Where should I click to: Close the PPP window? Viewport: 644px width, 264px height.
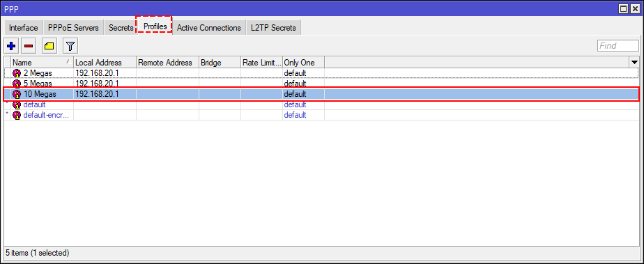(635, 8)
